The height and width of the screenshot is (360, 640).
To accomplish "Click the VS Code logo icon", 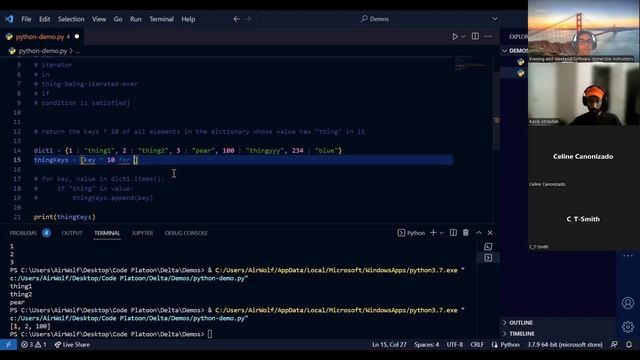I will pos(9,19).
